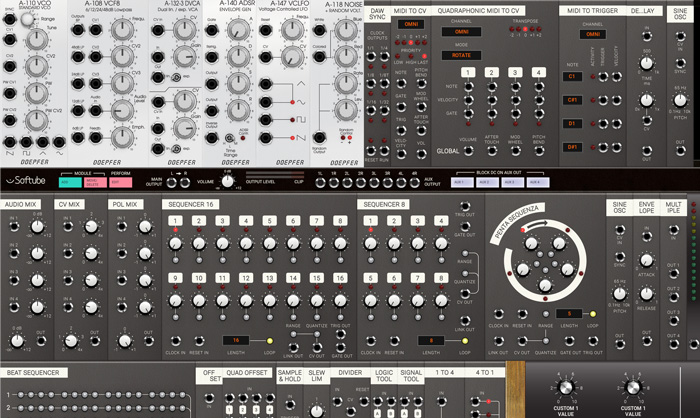Click the Main Output L jack

[171, 182]
